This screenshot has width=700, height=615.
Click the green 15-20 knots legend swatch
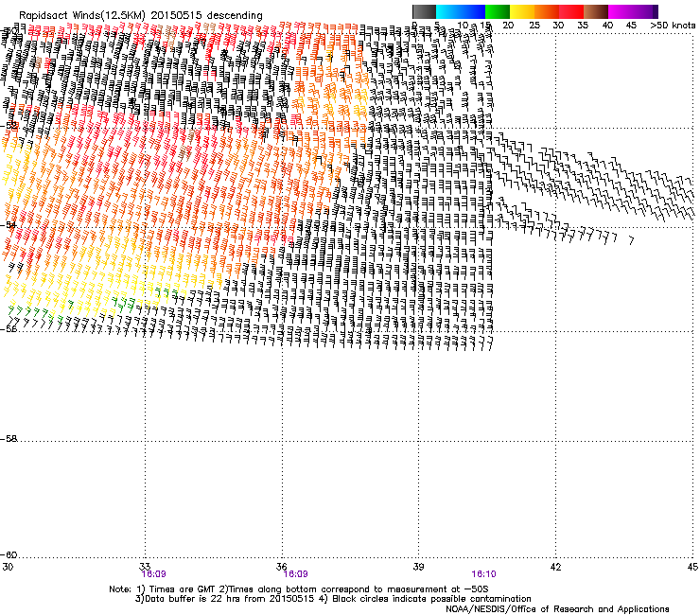click(498, 11)
